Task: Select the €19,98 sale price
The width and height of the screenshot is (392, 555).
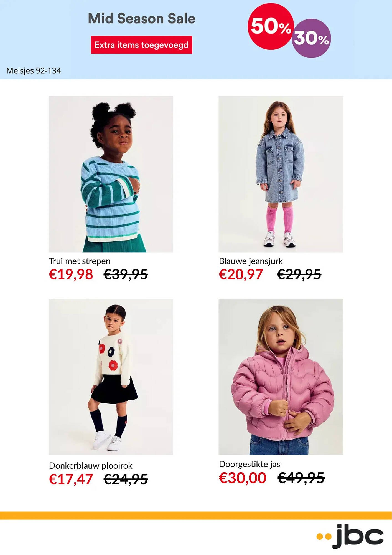Action: point(71,274)
